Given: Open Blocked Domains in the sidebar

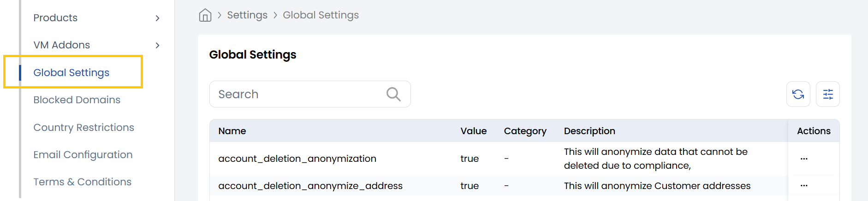Looking at the screenshot, I should pyautogui.click(x=77, y=100).
